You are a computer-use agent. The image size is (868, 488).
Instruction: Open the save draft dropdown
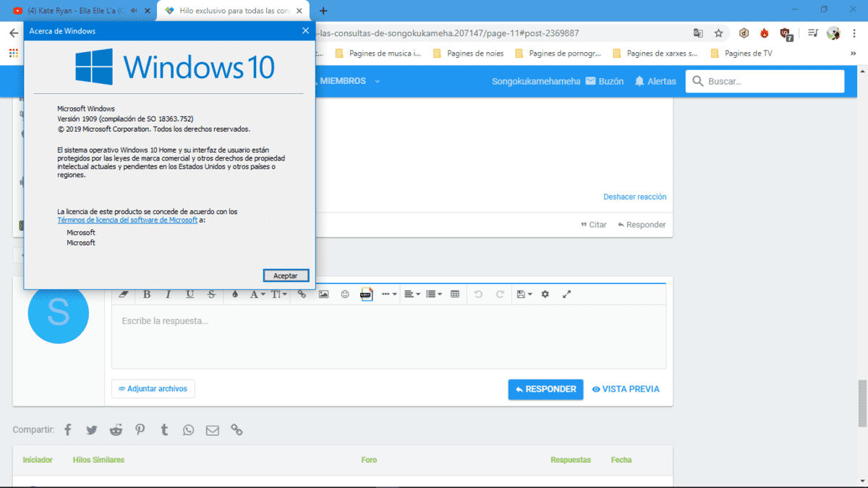click(x=524, y=294)
